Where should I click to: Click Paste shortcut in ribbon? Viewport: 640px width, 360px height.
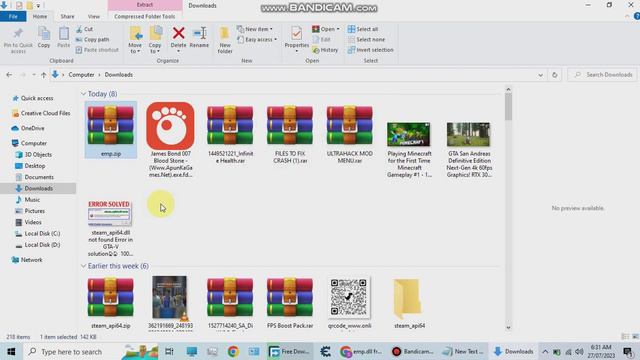pyautogui.click(x=97, y=50)
